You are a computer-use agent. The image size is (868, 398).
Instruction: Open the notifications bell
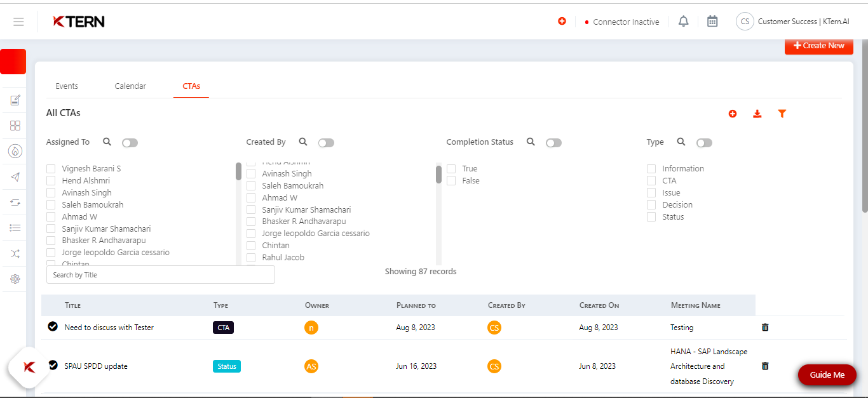pos(683,22)
